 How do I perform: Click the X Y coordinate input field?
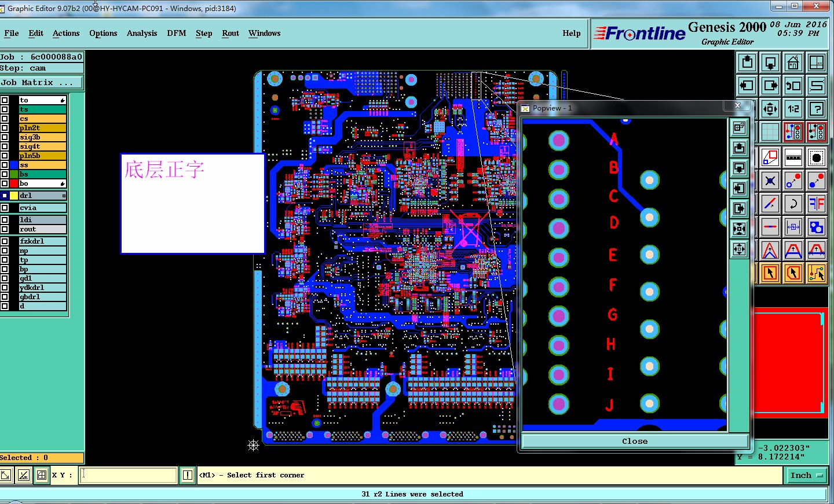pyautogui.click(x=128, y=475)
